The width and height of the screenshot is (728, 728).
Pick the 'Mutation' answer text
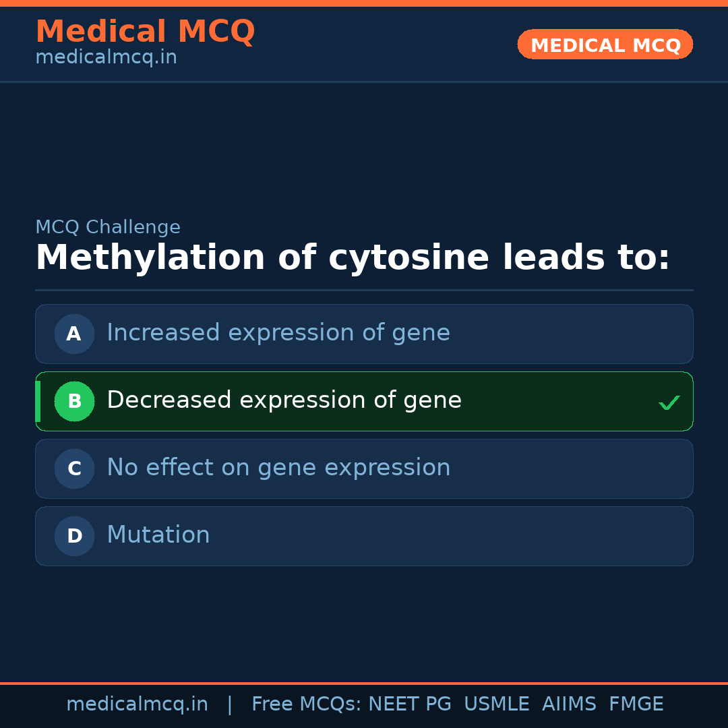(x=158, y=535)
